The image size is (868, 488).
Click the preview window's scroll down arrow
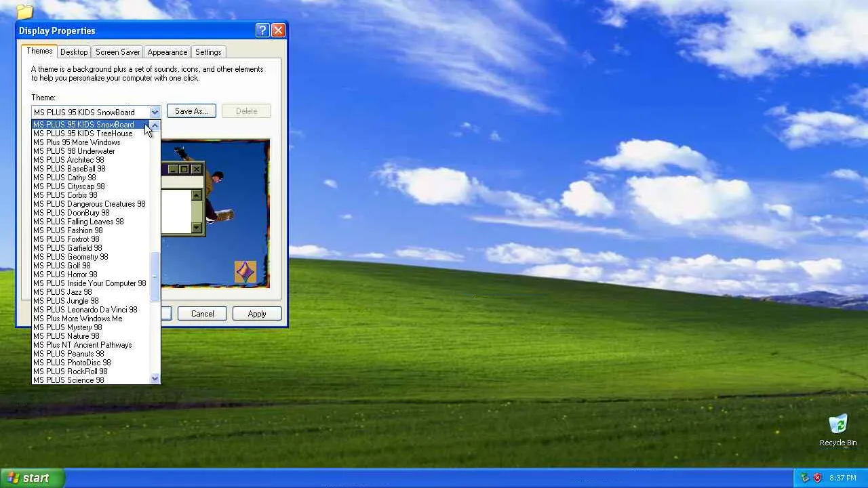coord(197,228)
